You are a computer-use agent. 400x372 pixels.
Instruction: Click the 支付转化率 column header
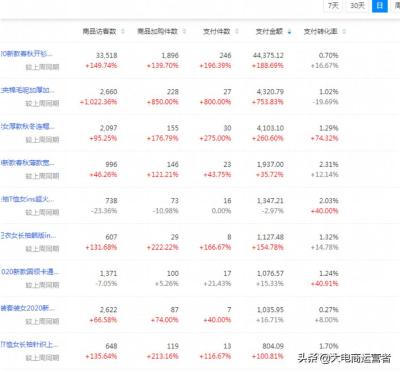(321, 31)
